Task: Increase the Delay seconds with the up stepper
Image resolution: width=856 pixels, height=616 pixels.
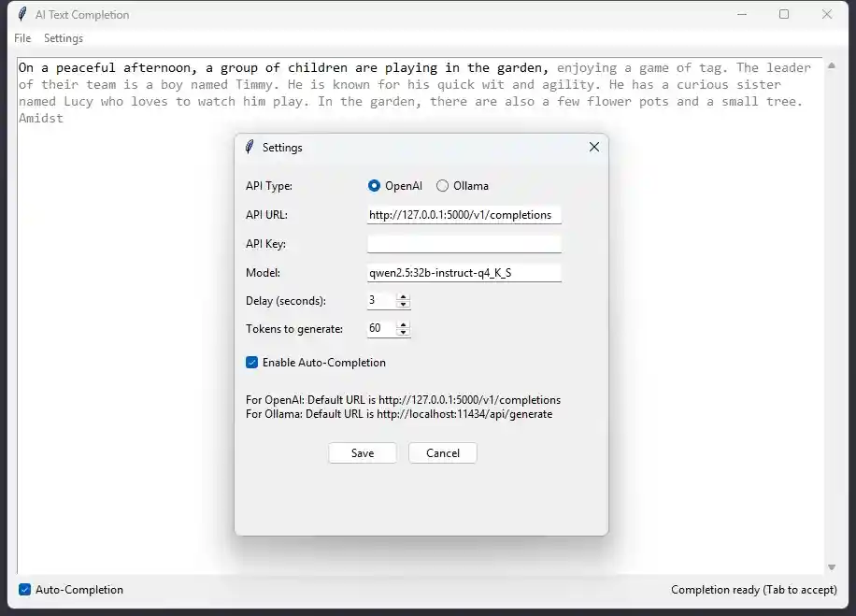Action: (403, 296)
